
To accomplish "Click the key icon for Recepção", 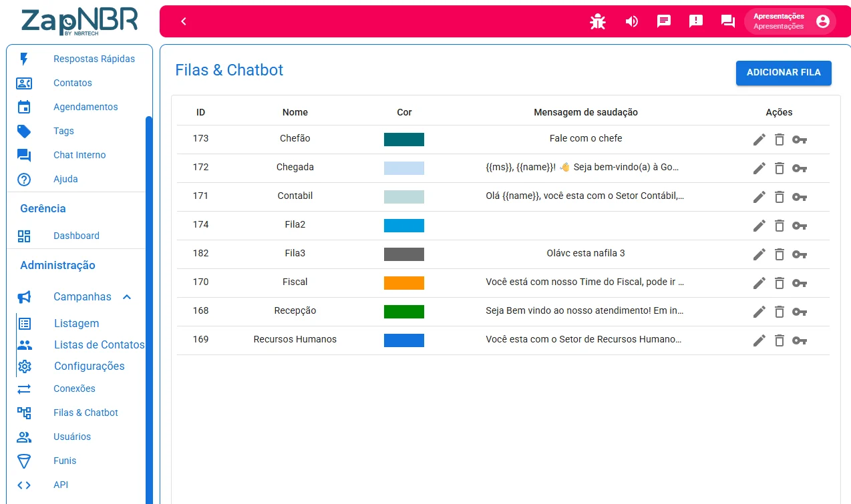I will pyautogui.click(x=800, y=312).
